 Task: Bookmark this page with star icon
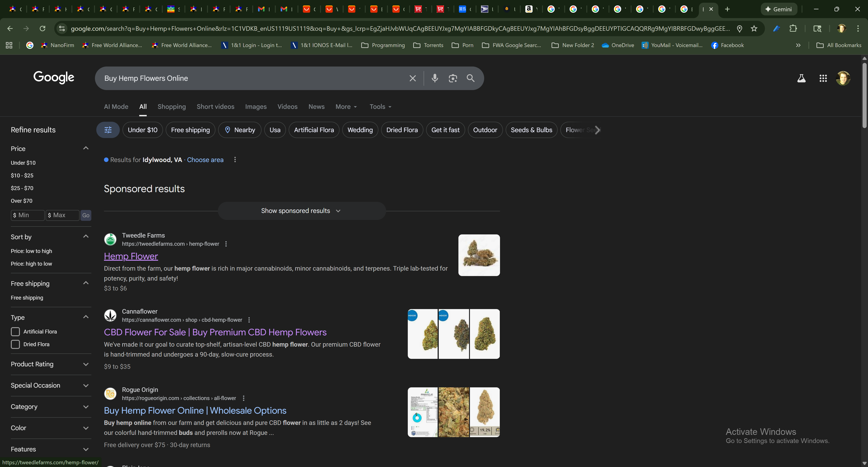click(754, 29)
